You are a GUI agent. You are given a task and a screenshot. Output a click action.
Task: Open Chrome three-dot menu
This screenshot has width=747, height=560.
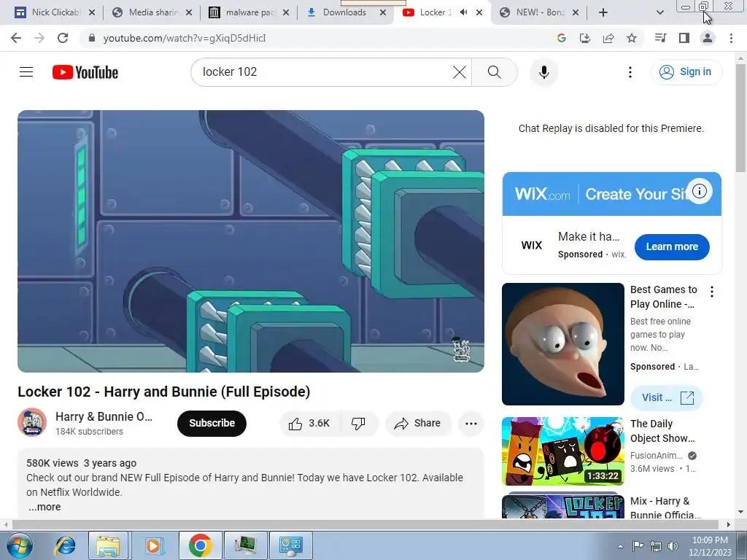click(731, 38)
